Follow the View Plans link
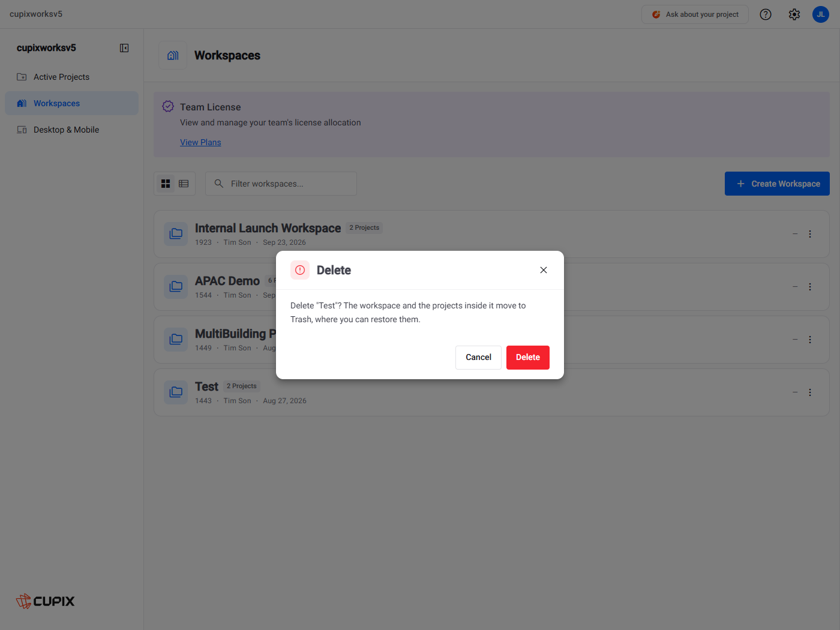This screenshot has height=630, width=840. point(200,142)
